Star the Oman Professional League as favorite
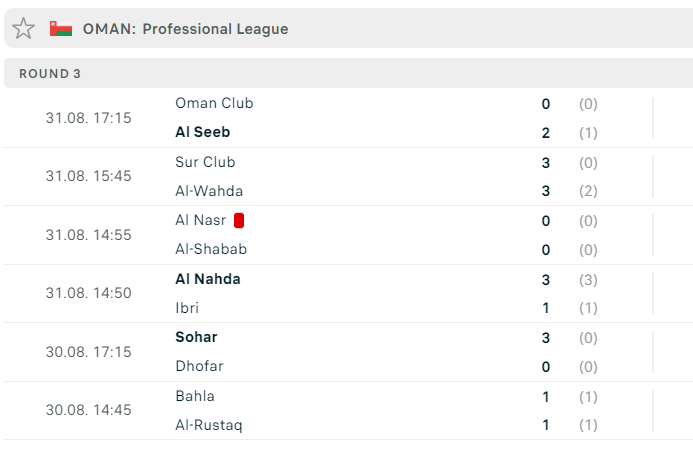The image size is (693, 450). point(23,28)
